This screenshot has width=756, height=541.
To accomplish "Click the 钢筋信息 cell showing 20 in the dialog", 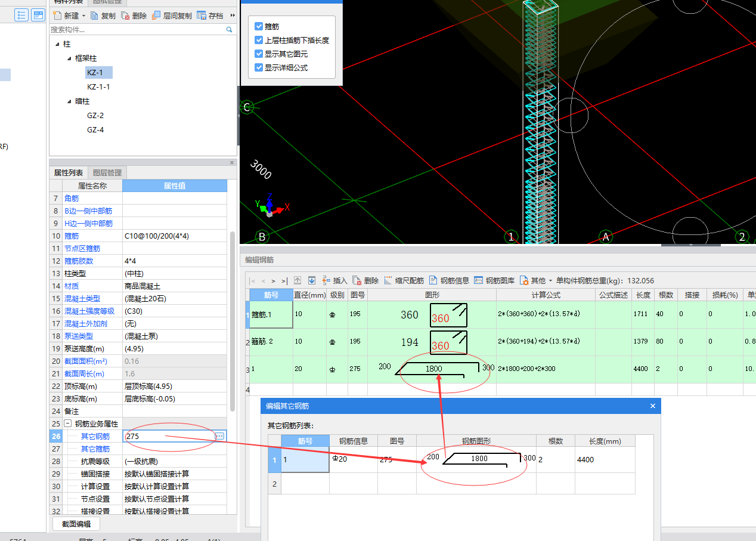I will [x=354, y=459].
